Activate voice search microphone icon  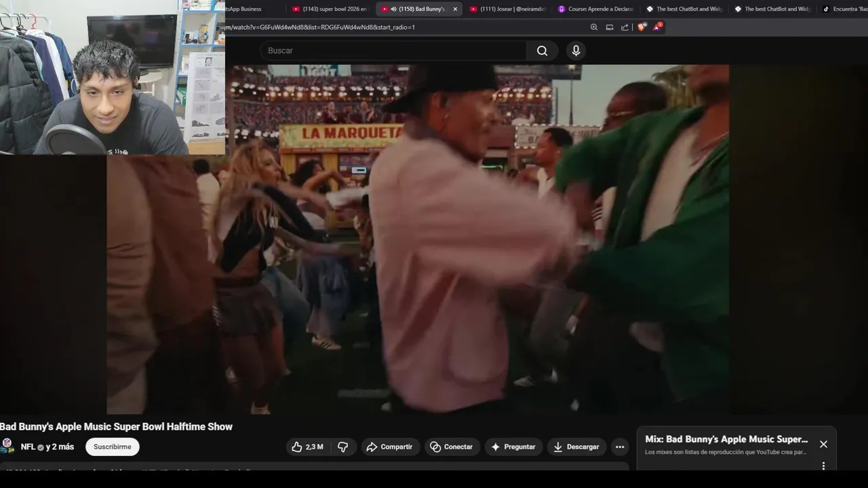[576, 51]
